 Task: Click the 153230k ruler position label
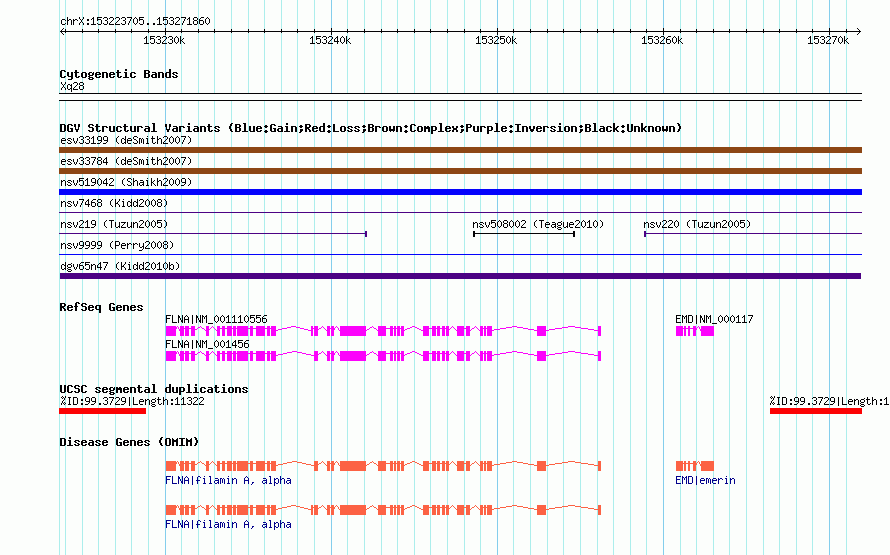pyautogui.click(x=164, y=40)
